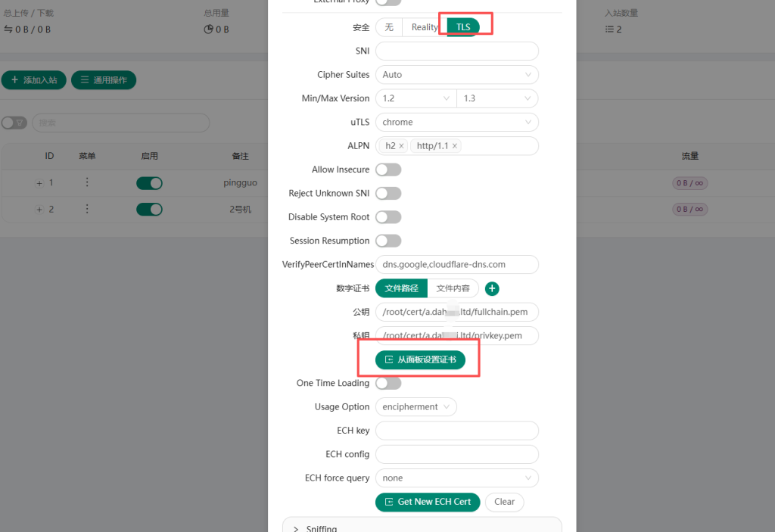Expand row 2 with the plus icon
Image resolution: width=775 pixels, height=532 pixels.
[39, 210]
